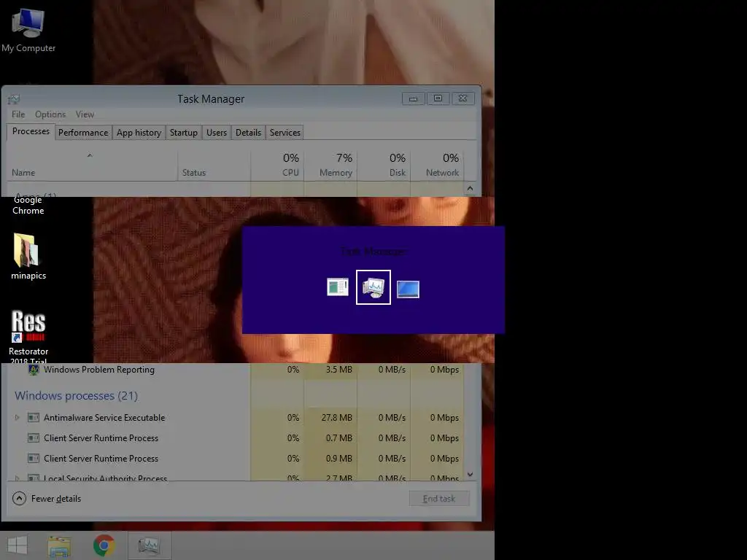The width and height of the screenshot is (747, 560).
Task: Switch to the Processes tab
Action: point(31,131)
